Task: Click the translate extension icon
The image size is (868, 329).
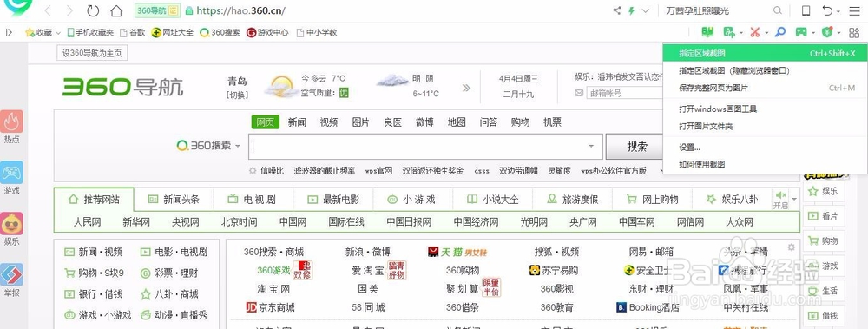Action: pyautogui.click(x=729, y=32)
